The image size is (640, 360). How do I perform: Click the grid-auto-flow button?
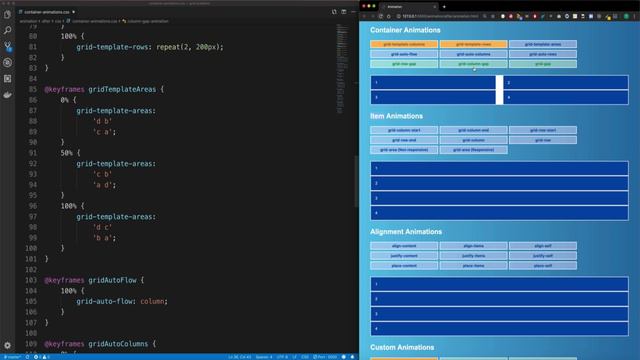pyautogui.click(x=404, y=54)
